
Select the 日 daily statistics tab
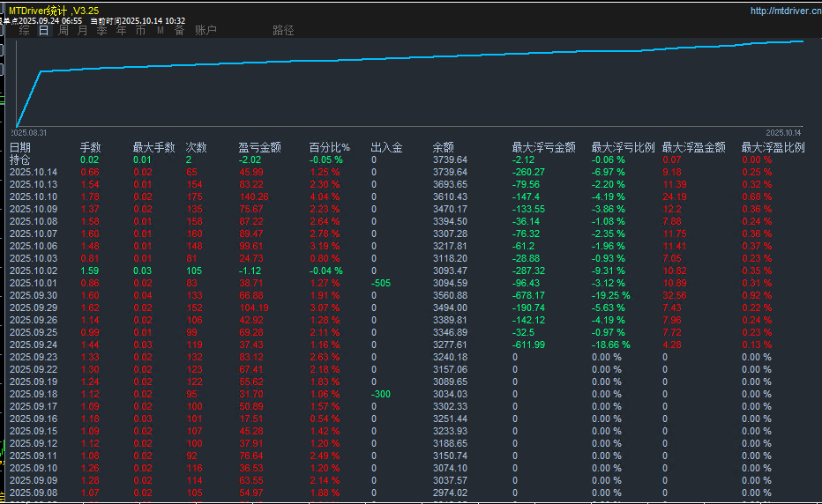click(43, 30)
